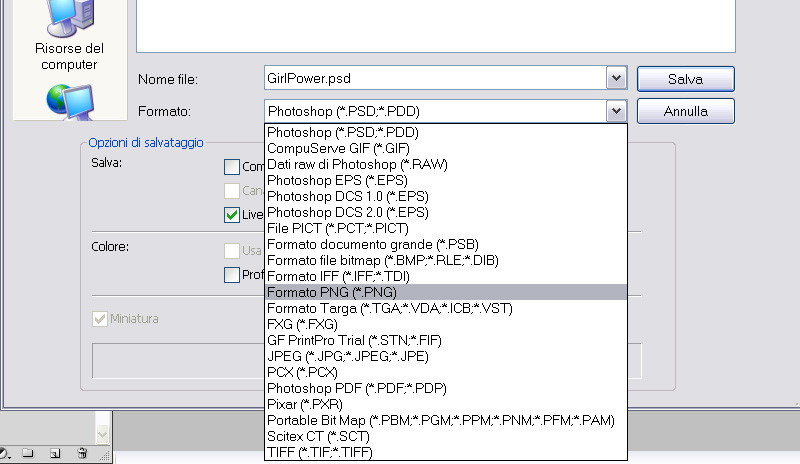This screenshot has height=464, width=800.
Task: Click the adjustment layer circle icon
Action: pos(5,453)
